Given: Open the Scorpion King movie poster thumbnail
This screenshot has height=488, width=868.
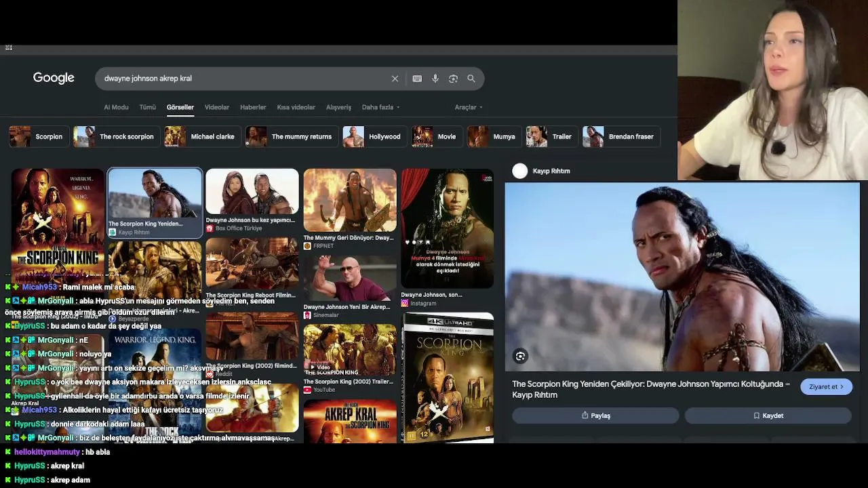Looking at the screenshot, I should click(x=58, y=225).
